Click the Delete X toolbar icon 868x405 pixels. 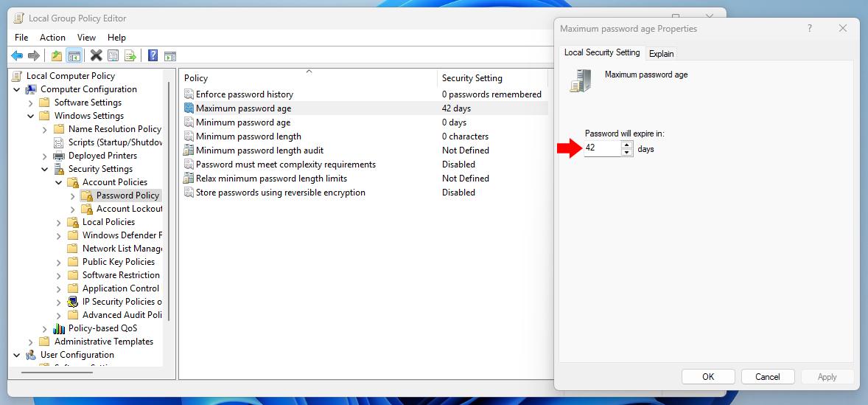click(97, 55)
